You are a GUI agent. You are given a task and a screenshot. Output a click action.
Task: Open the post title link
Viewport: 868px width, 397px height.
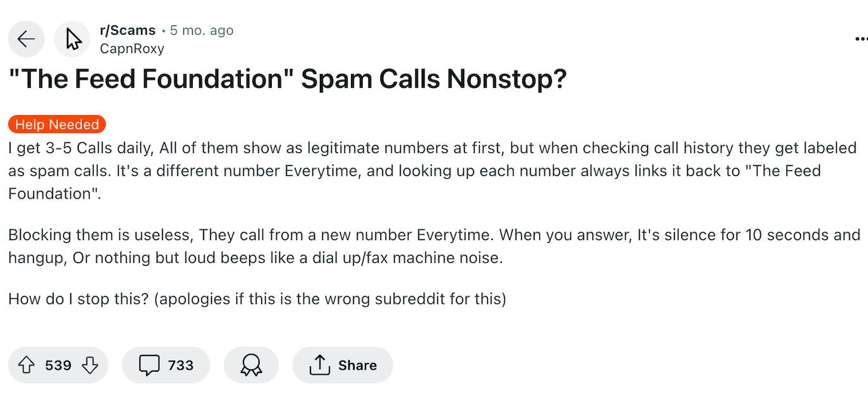[x=288, y=78]
